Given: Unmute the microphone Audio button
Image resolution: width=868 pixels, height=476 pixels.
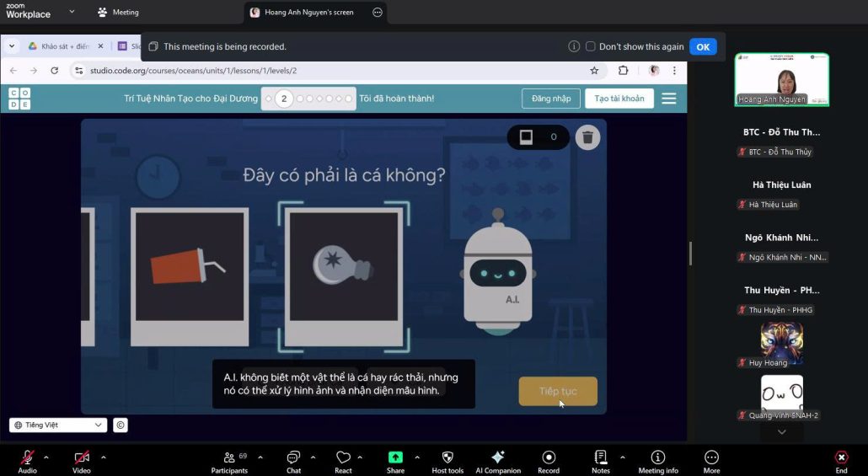Looking at the screenshot, I should coord(27,457).
